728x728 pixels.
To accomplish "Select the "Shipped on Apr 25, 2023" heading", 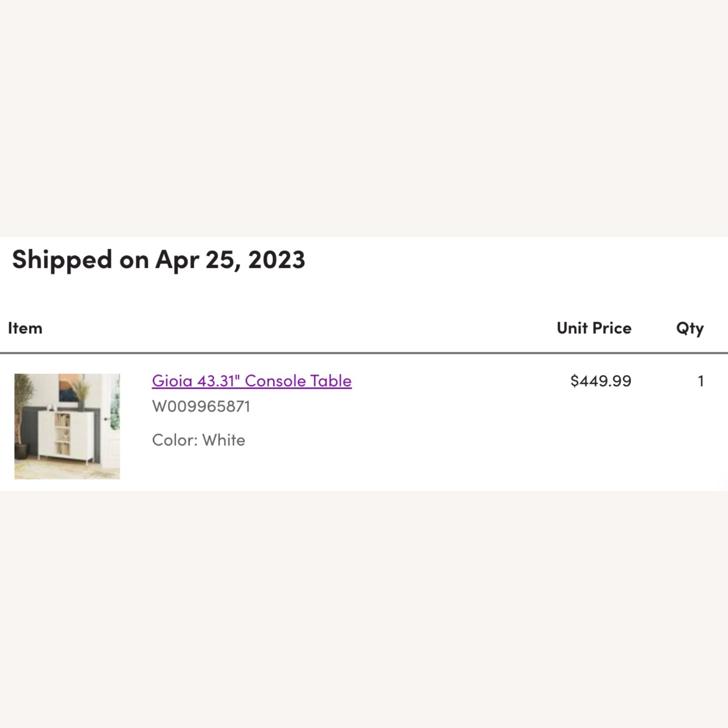I will pos(159,260).
